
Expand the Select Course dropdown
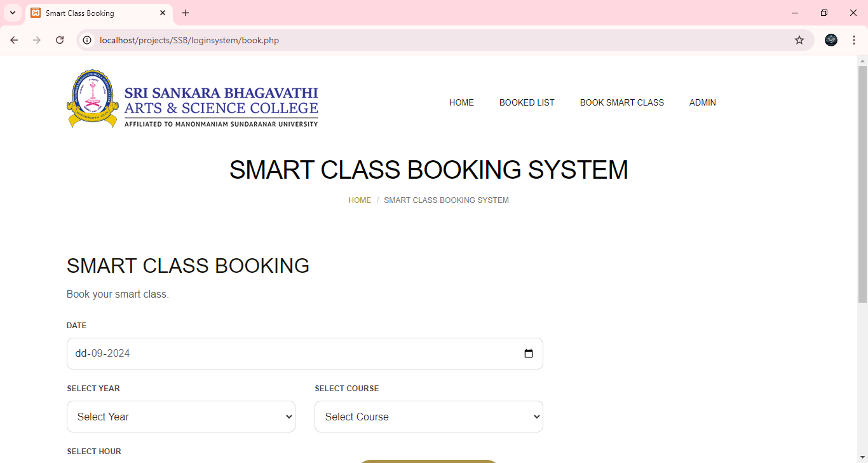[429, 417]
